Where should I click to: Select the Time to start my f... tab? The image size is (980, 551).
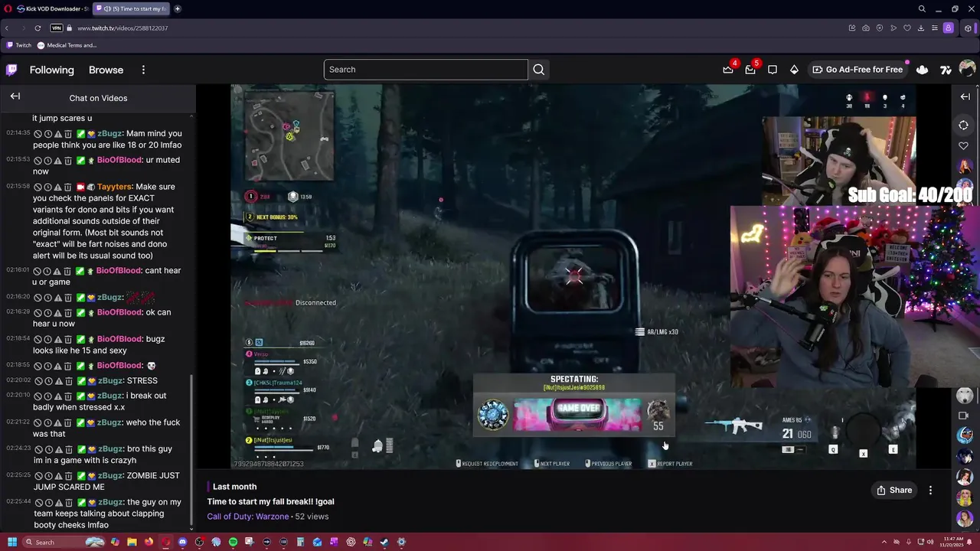[131, 9]
